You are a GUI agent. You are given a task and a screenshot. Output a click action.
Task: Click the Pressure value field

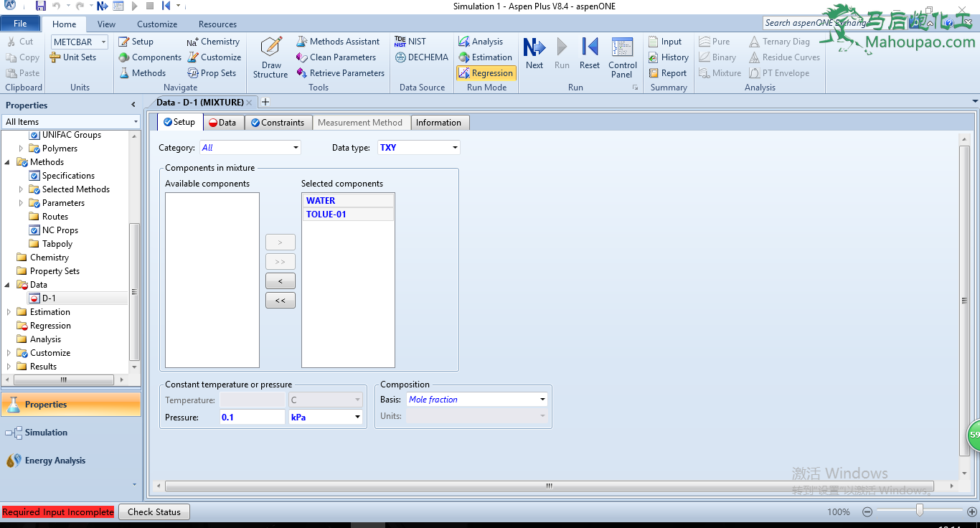pyautogui.click(x=253, y=417)
